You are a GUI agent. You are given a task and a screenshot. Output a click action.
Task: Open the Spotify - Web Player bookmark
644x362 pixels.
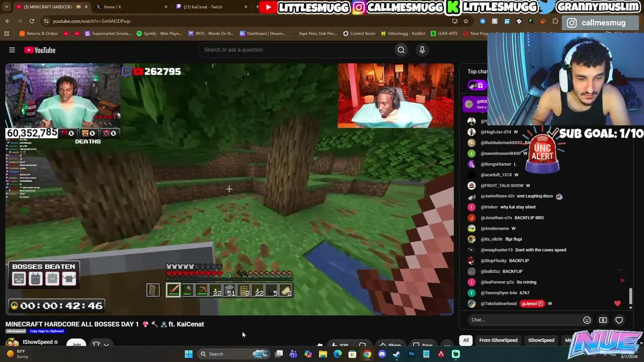click(x=158, y=34)
